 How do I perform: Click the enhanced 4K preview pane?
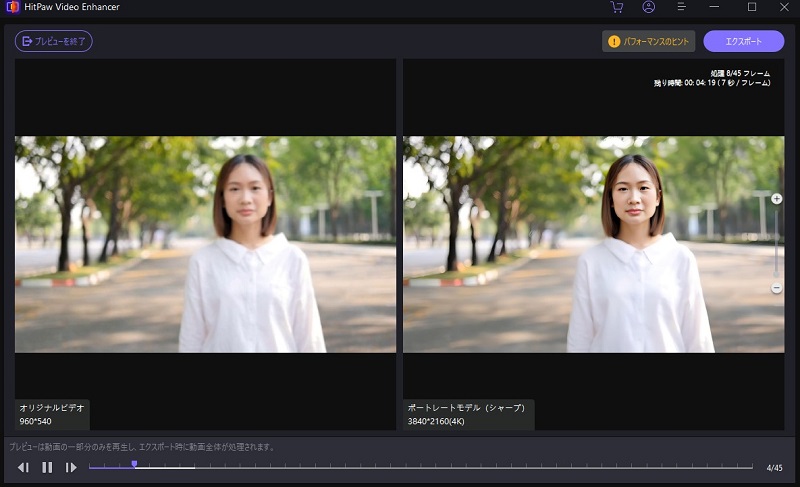[593, 244]
